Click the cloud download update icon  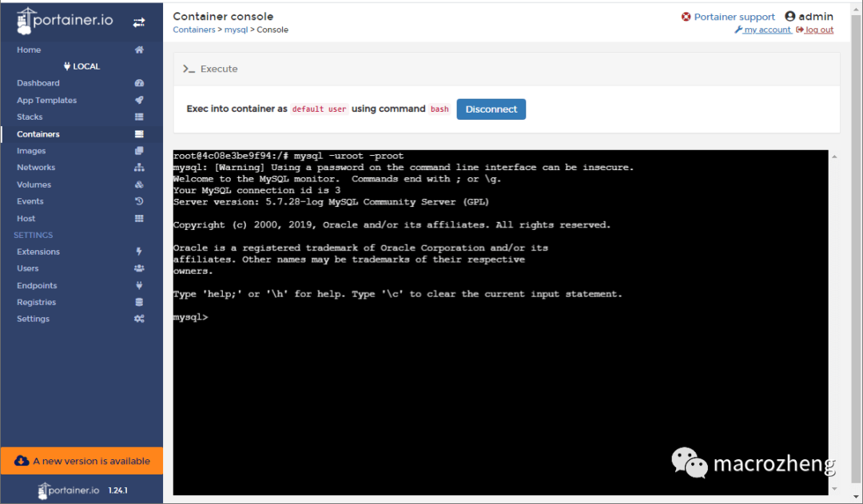tap(22, 461)
